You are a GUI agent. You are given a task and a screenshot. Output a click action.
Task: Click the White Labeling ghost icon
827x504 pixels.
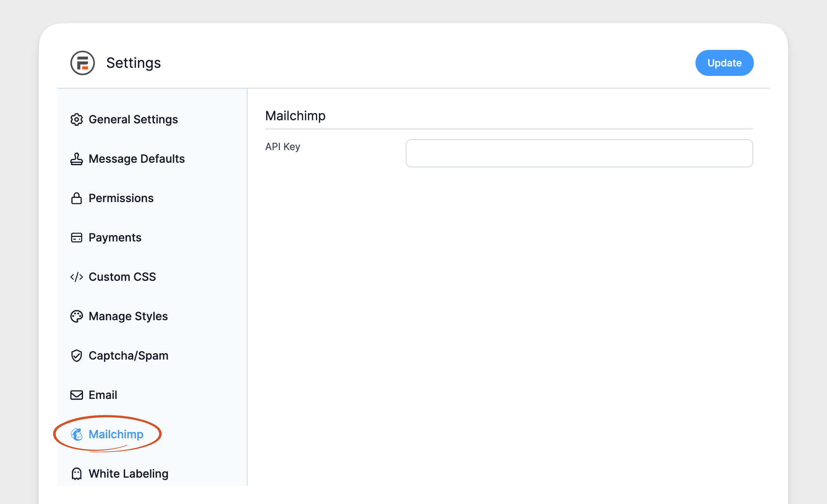[77, 474]
